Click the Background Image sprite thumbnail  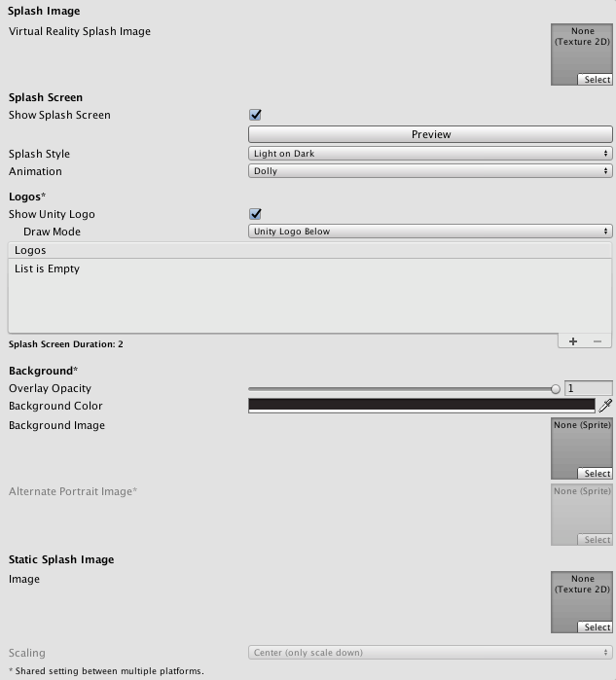point(582,448)
